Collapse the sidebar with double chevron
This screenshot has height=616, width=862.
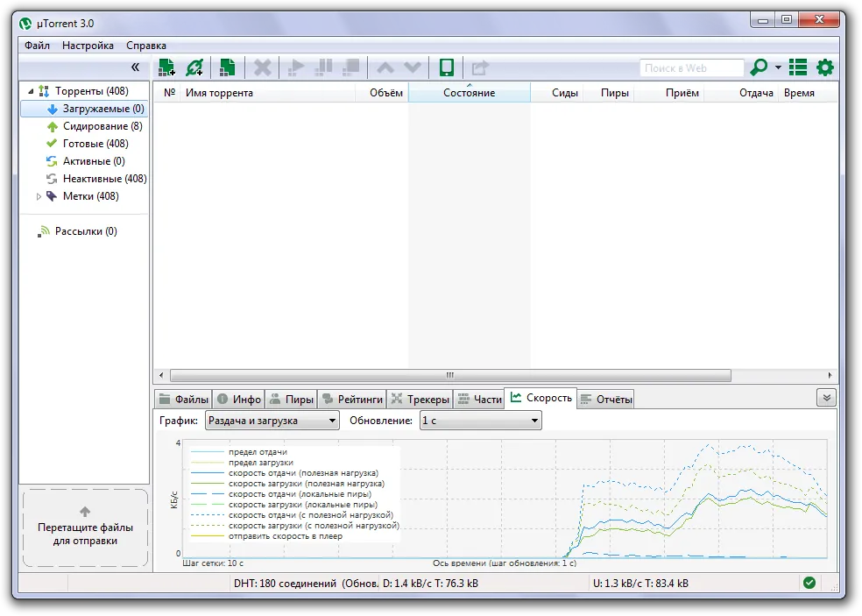[x=135, y=67]
